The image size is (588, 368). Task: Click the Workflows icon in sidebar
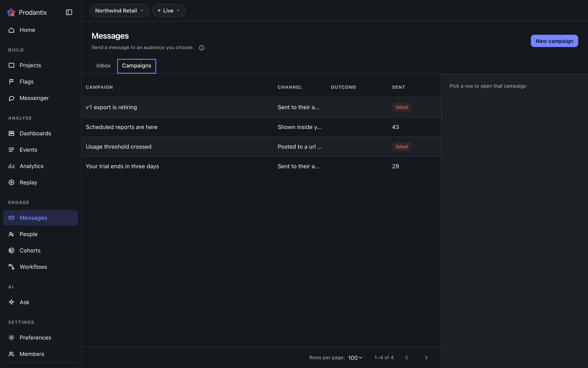pyautogui.click(x=11, y=267)
